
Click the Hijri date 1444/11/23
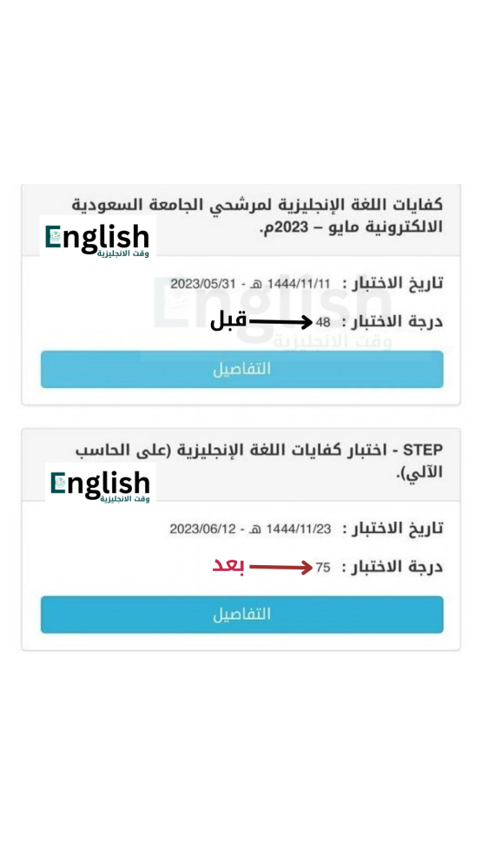click(x=299, y=529)
